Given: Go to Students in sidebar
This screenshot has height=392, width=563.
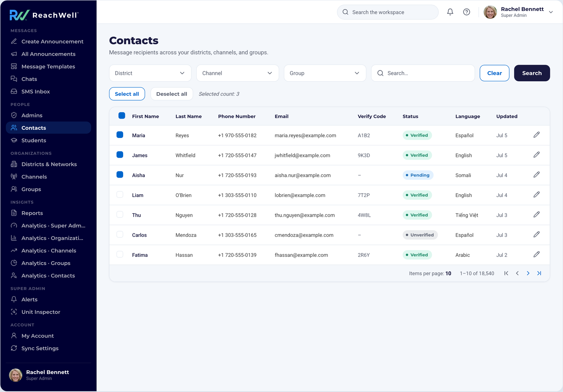Looking at the screenshot, I should pyautogui.click(x=49, y=140).
